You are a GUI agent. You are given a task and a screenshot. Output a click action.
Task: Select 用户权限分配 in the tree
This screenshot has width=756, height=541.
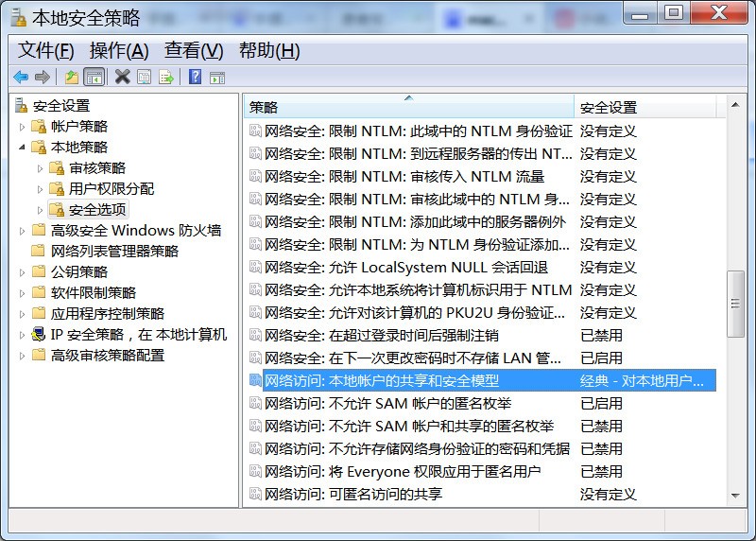(x=111, y=189)
